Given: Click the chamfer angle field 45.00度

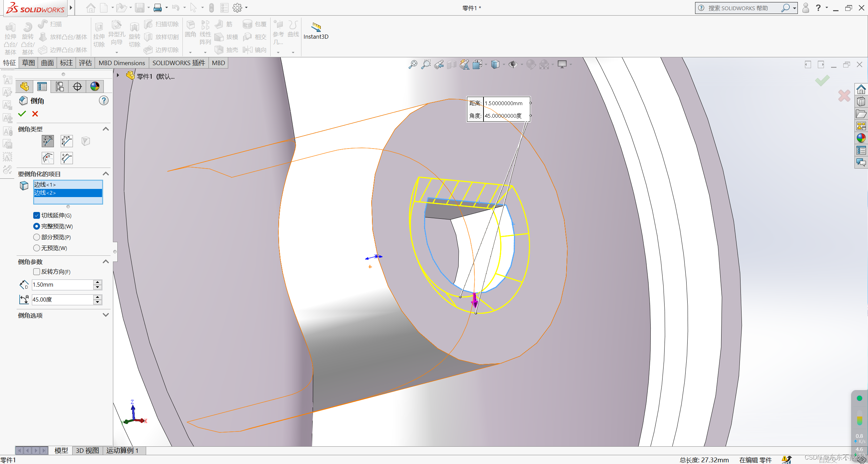Looking at the screenshot, I should pos(62,299).
